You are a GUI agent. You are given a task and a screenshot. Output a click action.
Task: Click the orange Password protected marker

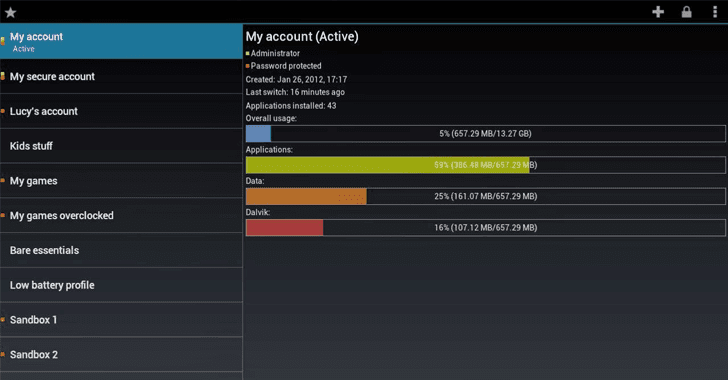(247, 66)
